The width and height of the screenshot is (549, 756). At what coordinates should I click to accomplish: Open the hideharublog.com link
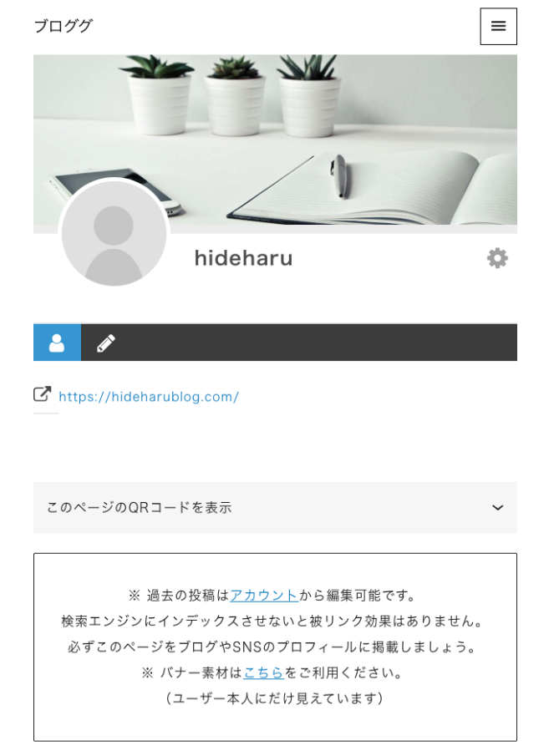149,397
